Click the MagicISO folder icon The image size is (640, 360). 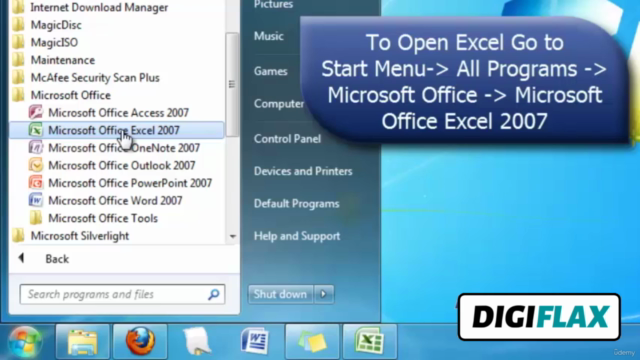tap(18, 42)
